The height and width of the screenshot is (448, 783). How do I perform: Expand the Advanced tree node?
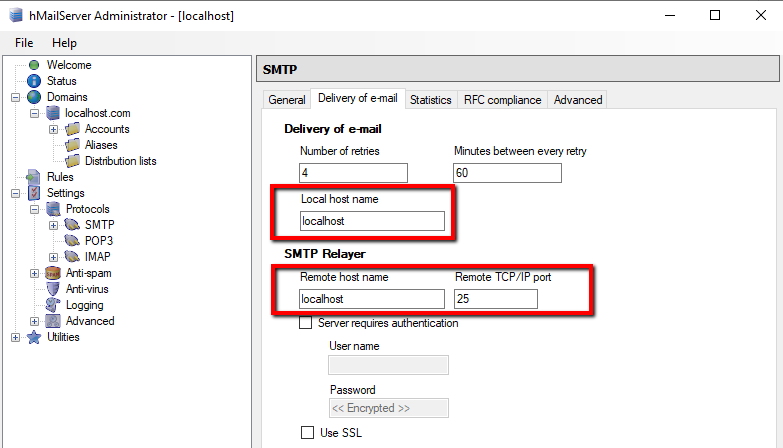tap(34, 321)
